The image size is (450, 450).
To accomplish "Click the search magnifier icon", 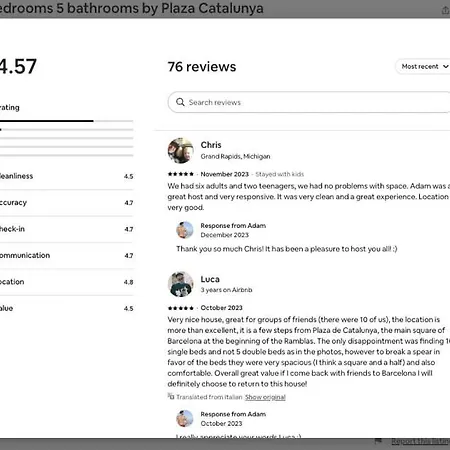I will point(180,102).
